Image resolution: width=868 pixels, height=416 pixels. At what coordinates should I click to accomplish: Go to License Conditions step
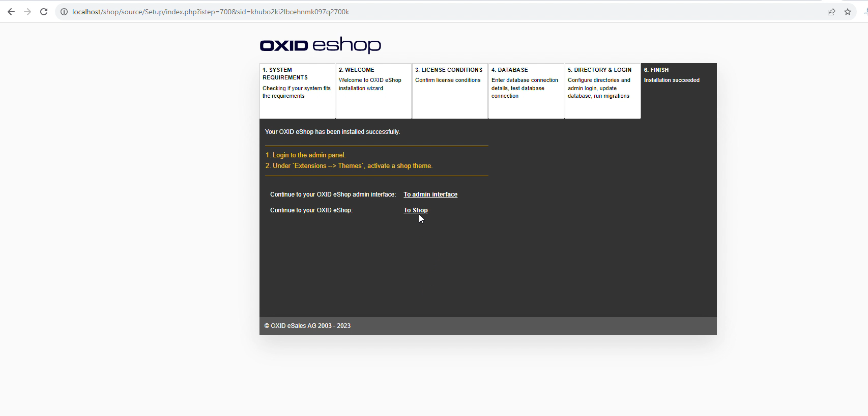(449, 74)
